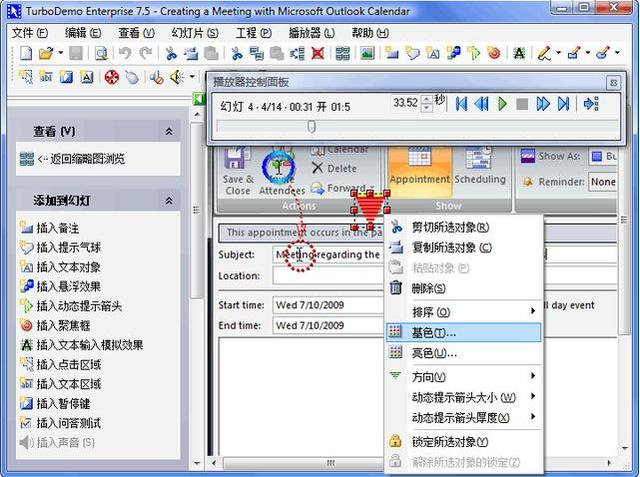
Task: Click the picture image icon in toolbar
Action: pos(367,53)
